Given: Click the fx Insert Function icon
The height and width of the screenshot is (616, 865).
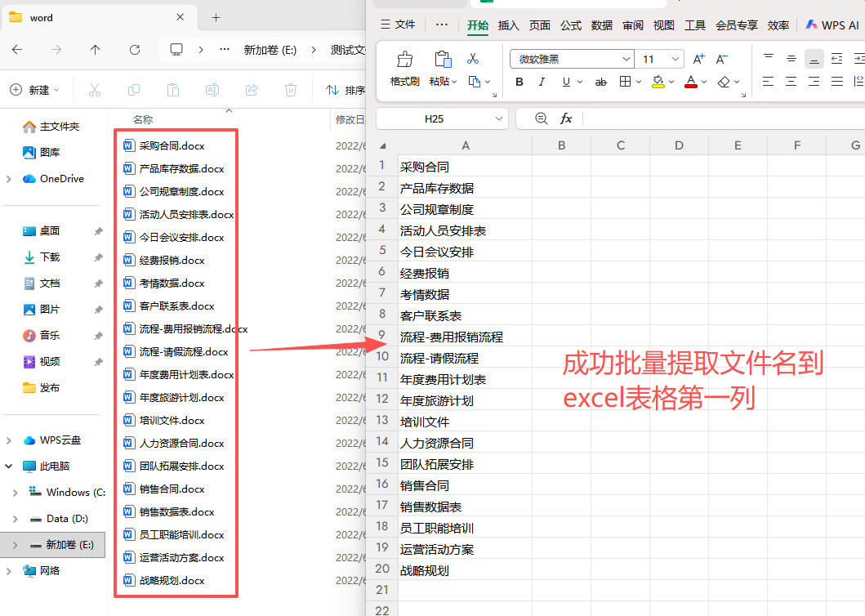Looking at the screenshot, I should (x=566, y=118).
